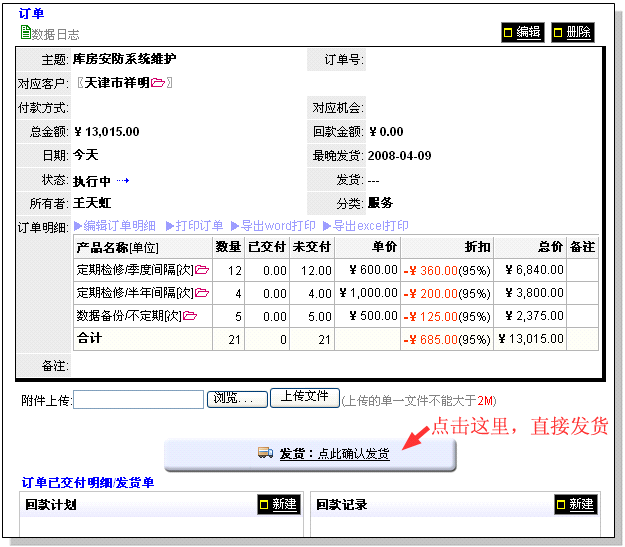The height and width of the screenshot is (547, 625).
Task: Click the 编辑 button at top right
Action: coord(522,32)
